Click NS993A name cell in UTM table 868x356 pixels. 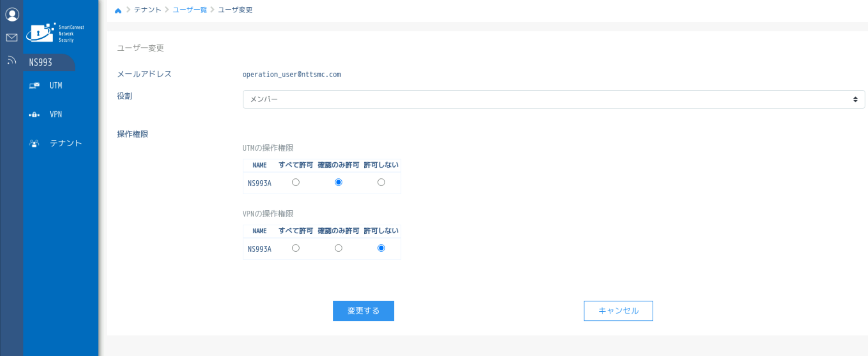click(x=259, y=183)
